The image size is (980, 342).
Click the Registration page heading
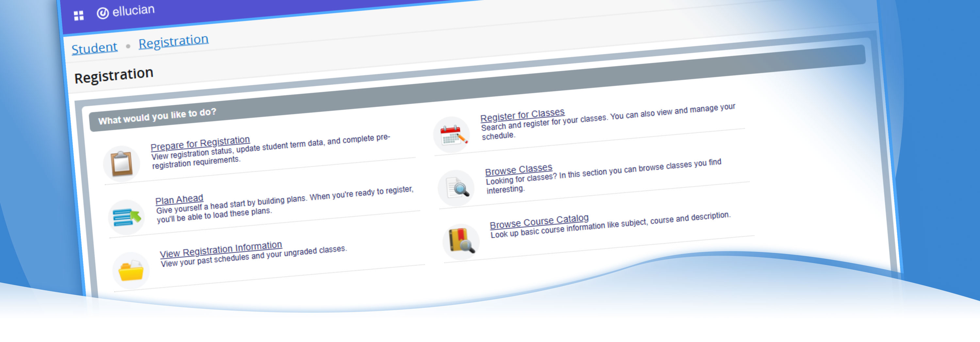tap(114, 75)
